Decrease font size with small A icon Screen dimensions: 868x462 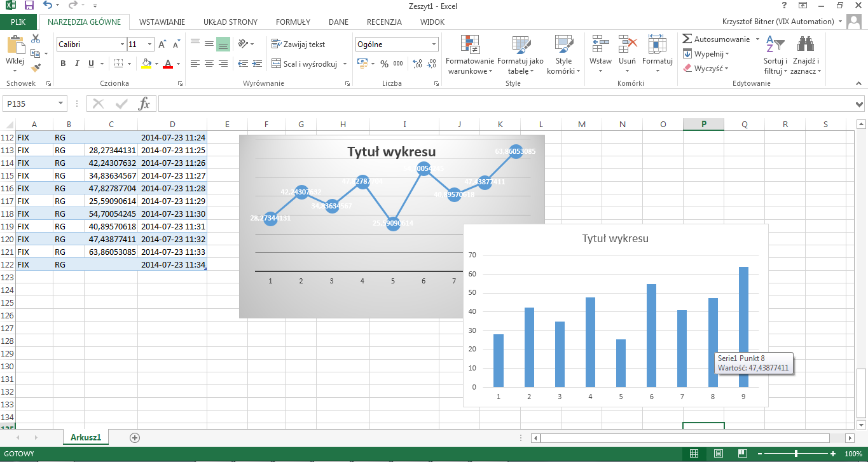[176, 44]
